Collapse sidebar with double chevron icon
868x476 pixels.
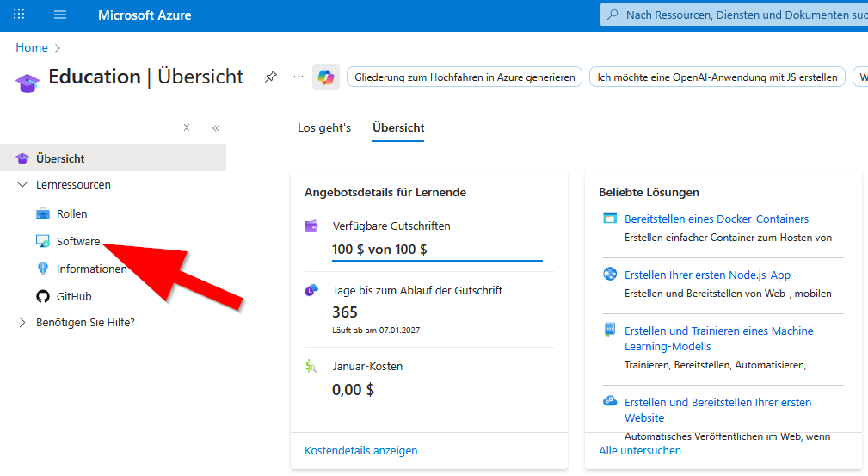[216, 127]
